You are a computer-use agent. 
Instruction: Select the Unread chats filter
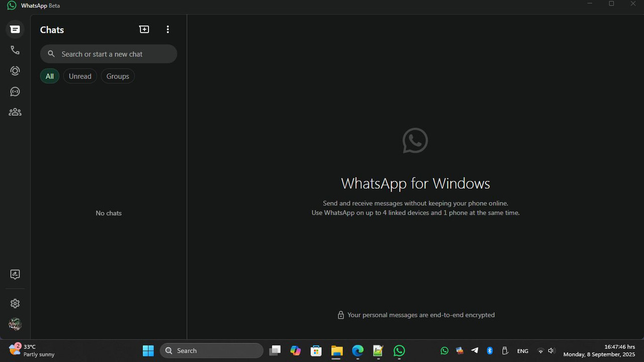click(80, 76)
